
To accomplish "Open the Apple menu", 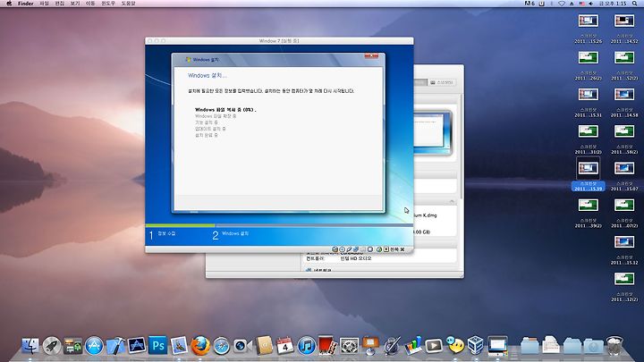I will coord(9,4).
